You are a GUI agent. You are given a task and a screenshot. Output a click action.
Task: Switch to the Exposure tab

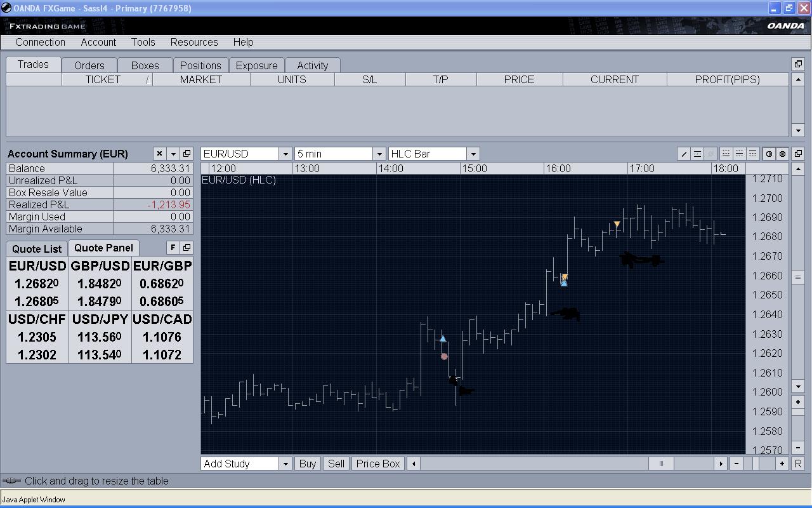pyautogui.click(x=256, y=65)
